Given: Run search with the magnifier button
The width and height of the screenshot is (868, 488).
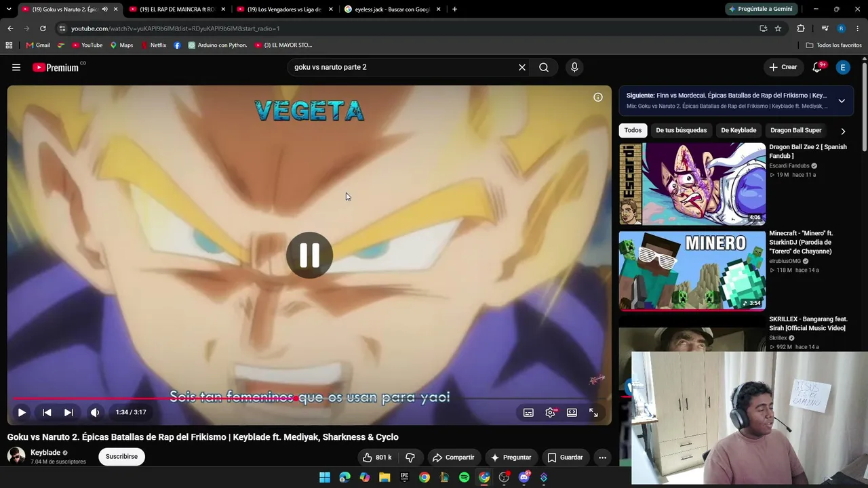Looking at the screenshot, I should [544, 67].
